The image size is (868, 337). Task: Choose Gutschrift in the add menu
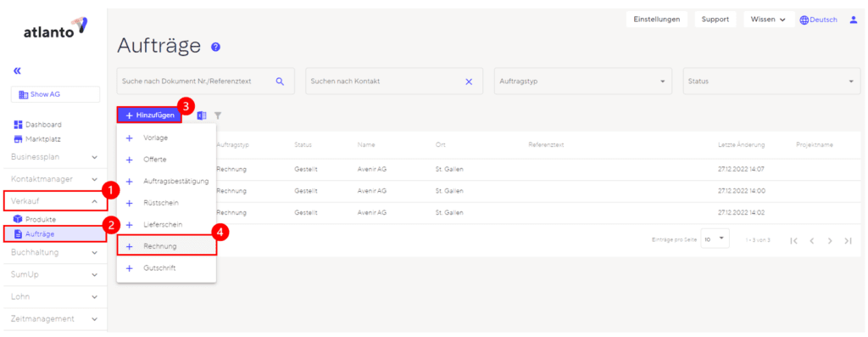click(167, 268)
